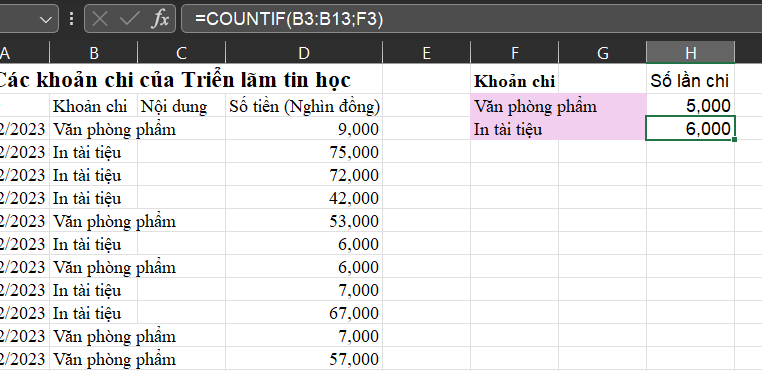The width and height of the screenshot is (762, 371).
Task: Select column H header
Action: (690, 53)
